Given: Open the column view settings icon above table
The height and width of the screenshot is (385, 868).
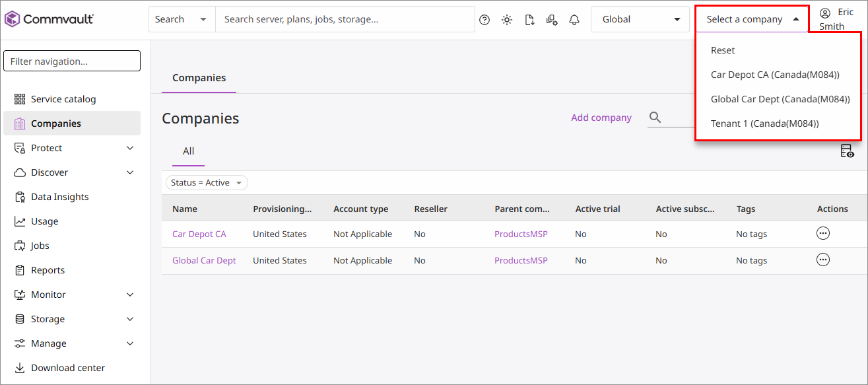Looking at the screenshot, I should pos(847,151).
